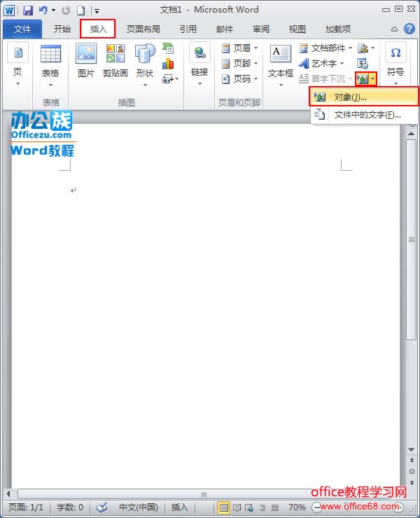Open the 文件 tab

tap(22, 29)
